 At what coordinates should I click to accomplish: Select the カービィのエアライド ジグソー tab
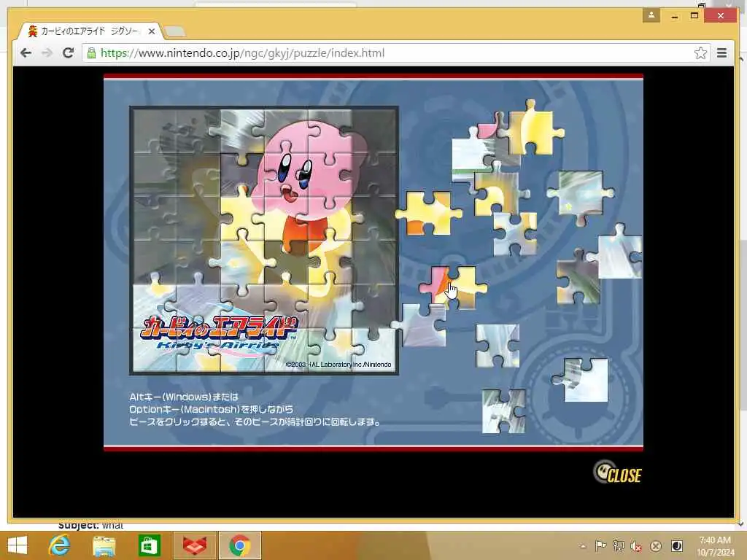point(88,31)
